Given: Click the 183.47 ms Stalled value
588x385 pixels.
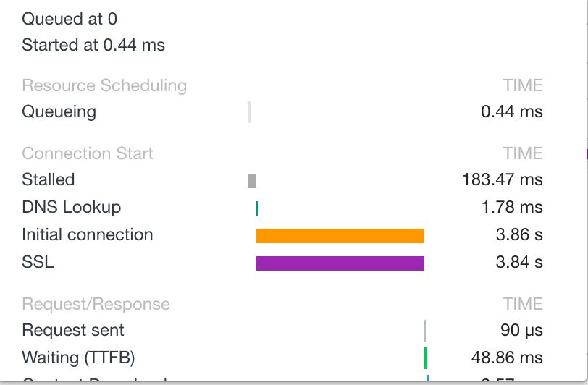Looking at the screenshot, I should [503, 179].
